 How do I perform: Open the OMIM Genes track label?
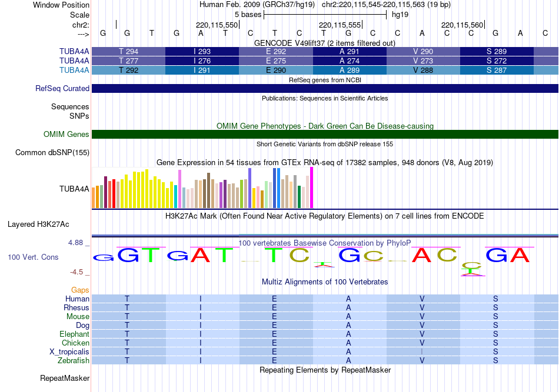(x=66, y=134)
